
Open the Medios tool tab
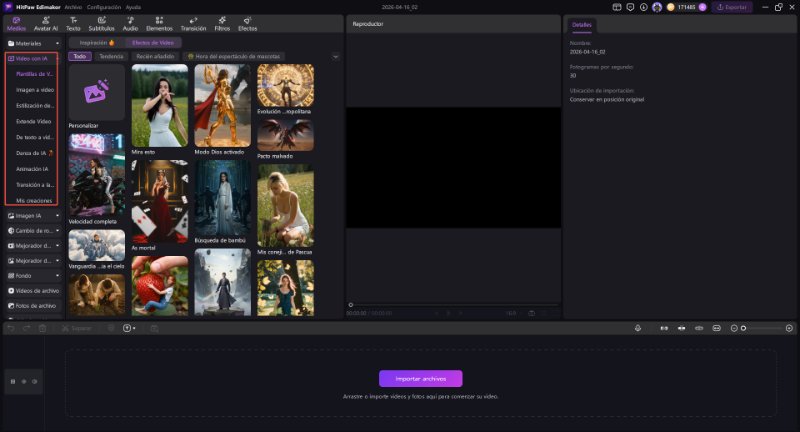(16, 24)
